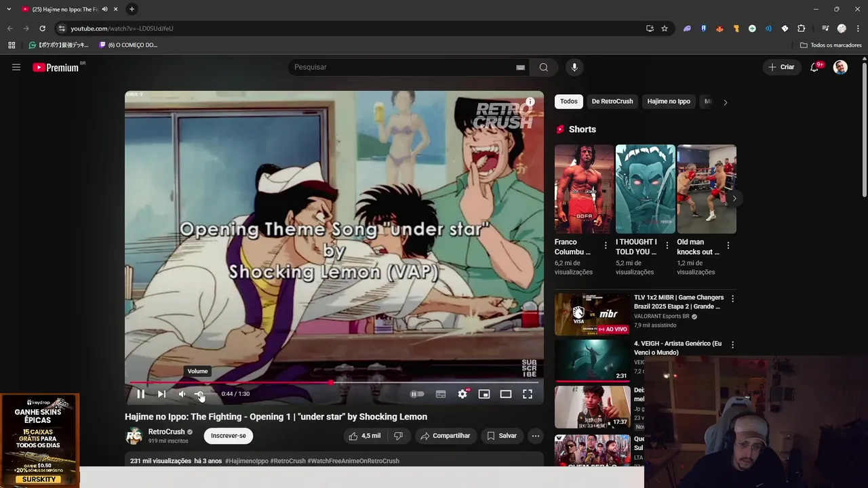Screen dimensions: 868x488
Task: Toggle theater mode in the player
Action: [506, 394]
